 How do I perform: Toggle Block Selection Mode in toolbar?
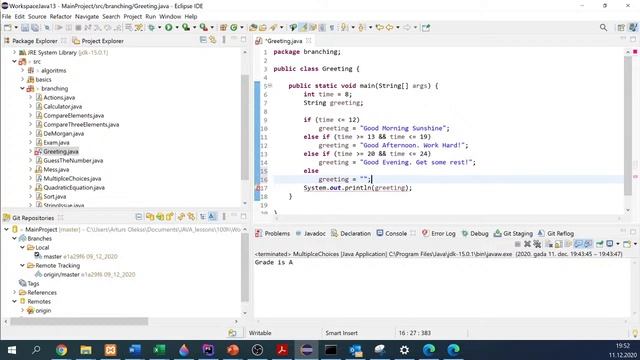322,28
